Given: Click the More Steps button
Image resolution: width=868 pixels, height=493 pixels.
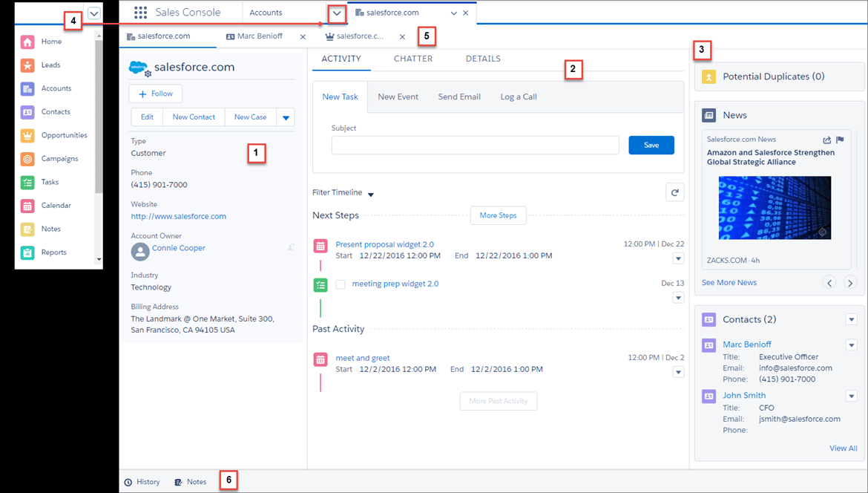Looking at the screenshot, I should tap(499, 215).
